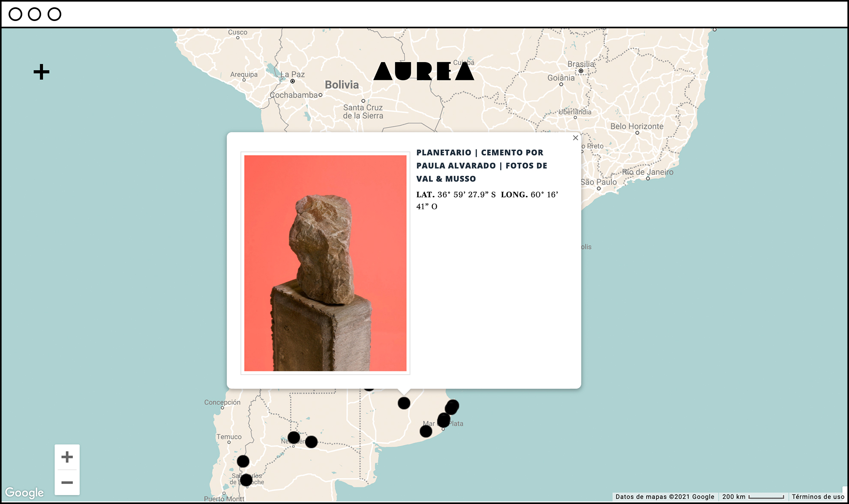Open the black plus menu icon

pos(42,72)
